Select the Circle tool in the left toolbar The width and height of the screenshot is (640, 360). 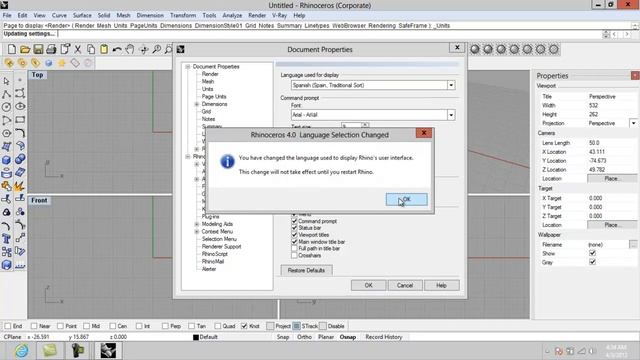(7, 107)
